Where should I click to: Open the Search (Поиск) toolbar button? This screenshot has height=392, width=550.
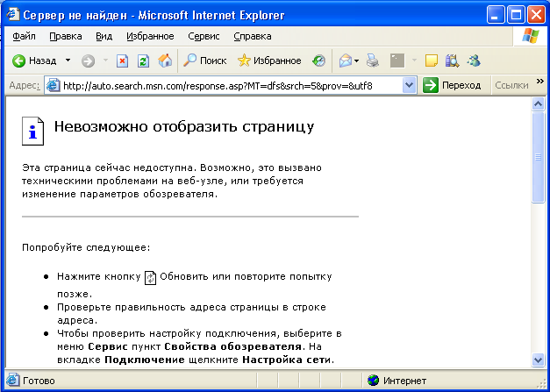(205, 61)
